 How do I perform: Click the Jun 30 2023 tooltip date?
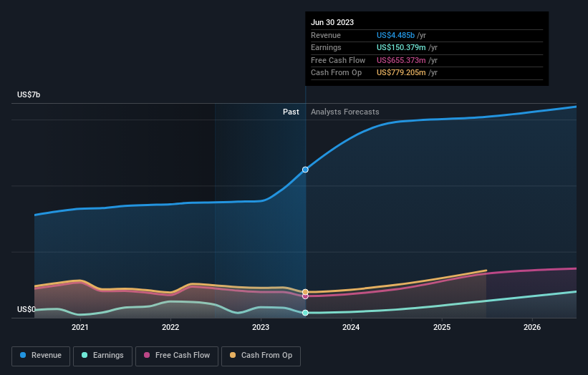[332, 22]
